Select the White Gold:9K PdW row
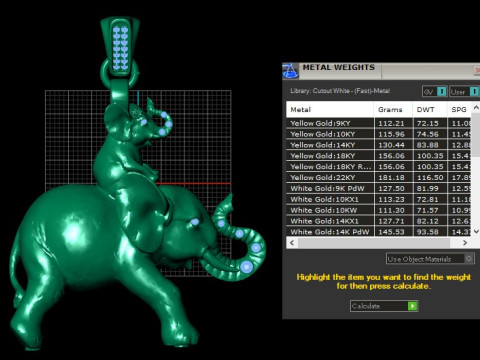The height and width of the screenshot is (360, 480). point(379,188)
